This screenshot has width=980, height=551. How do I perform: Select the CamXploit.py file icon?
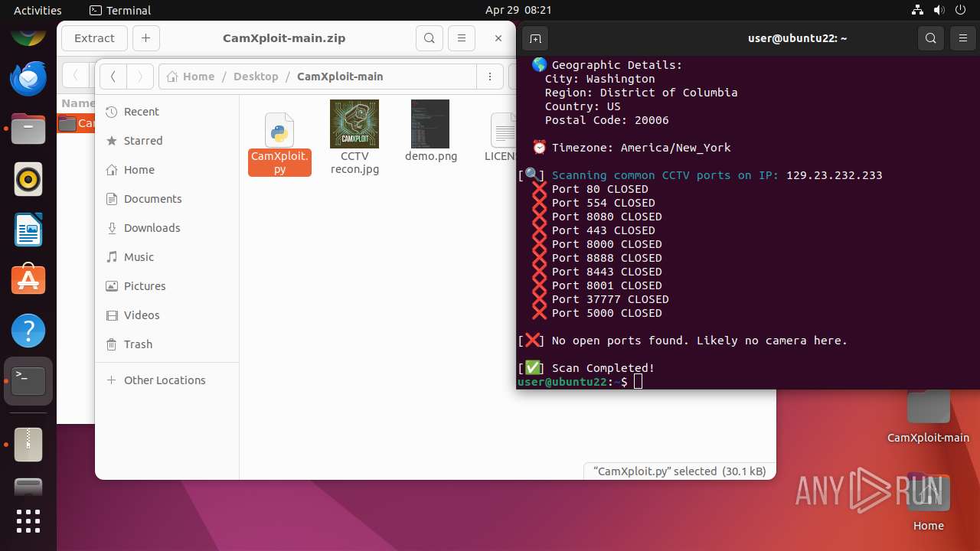coord(279,130)
